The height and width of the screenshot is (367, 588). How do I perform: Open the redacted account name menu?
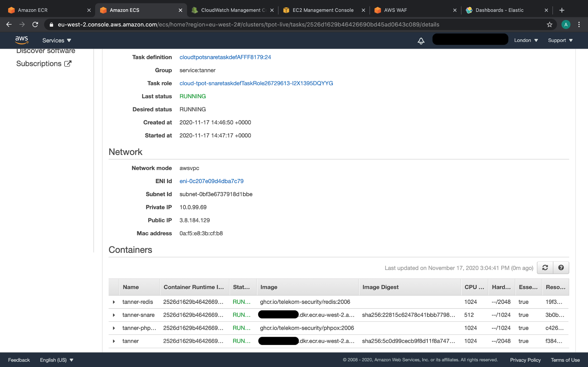(470, 39)
